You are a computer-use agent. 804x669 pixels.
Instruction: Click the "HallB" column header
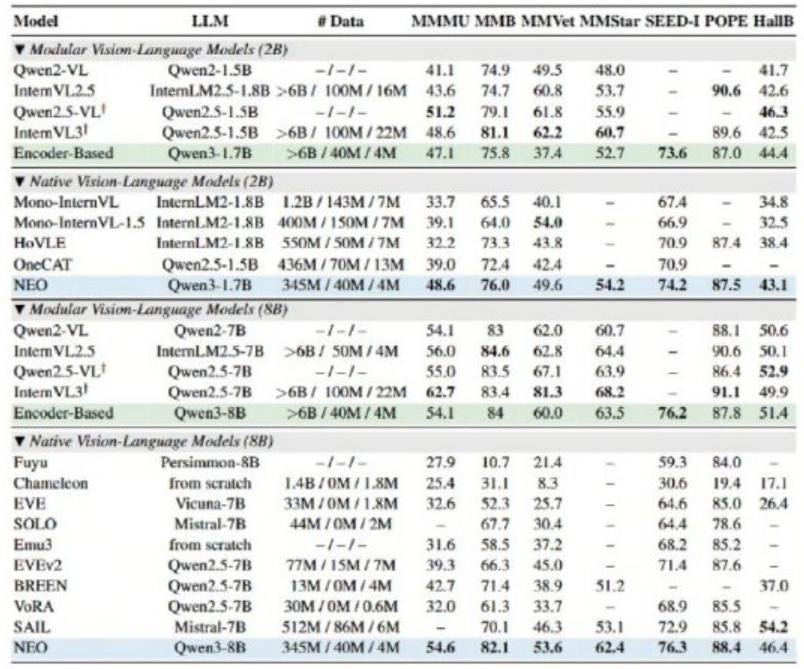pos(773,22)
